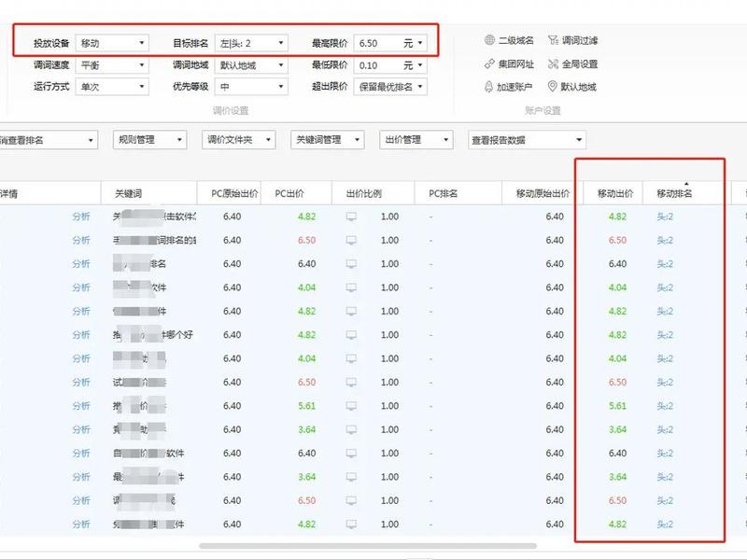Click the keyword cell ending 哪个好

[152, 335]
